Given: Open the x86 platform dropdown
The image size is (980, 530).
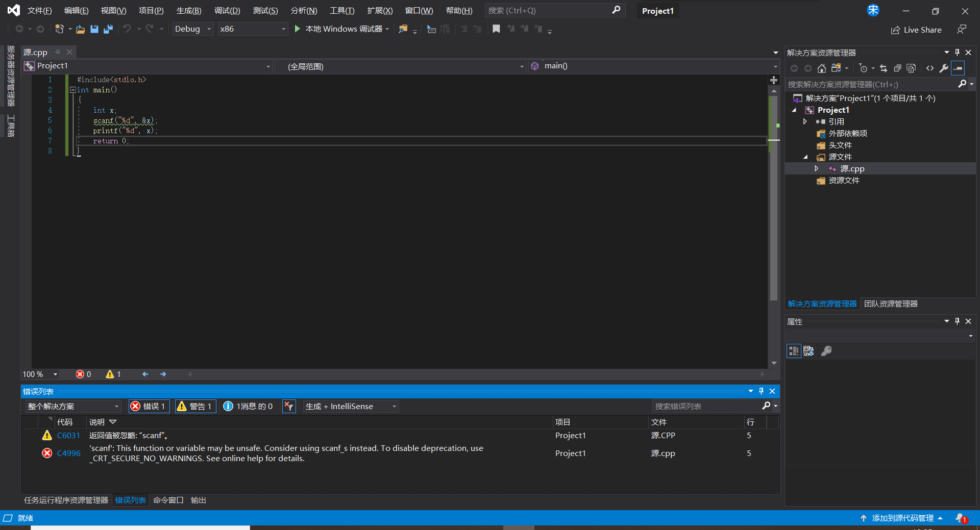Looking at the screenshot, I should 253,29.
